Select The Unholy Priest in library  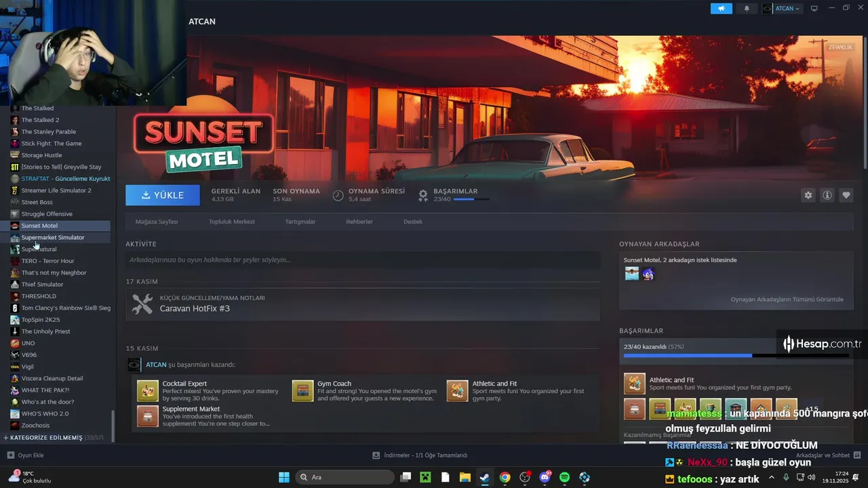46,331
